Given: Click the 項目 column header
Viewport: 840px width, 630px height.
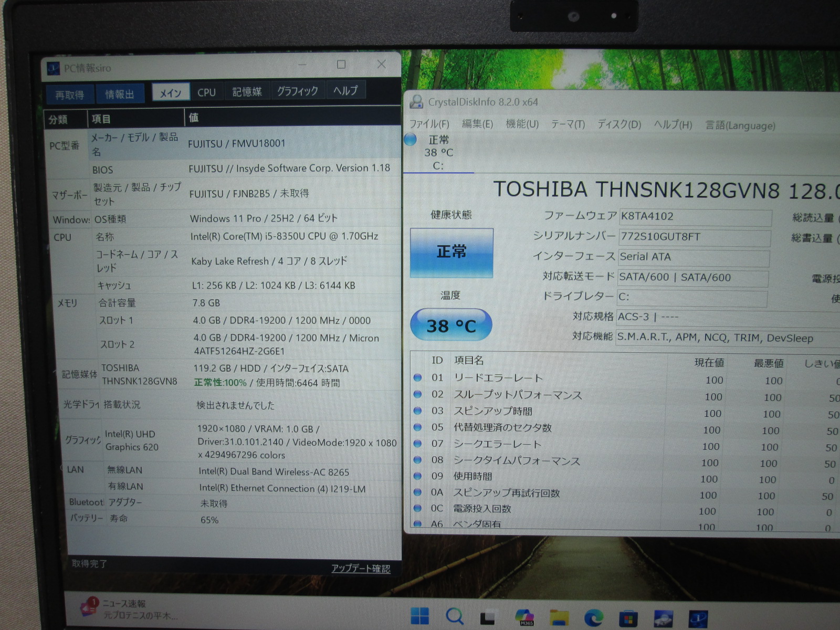Looking at the screenshot, I should (x=135, y=118).
